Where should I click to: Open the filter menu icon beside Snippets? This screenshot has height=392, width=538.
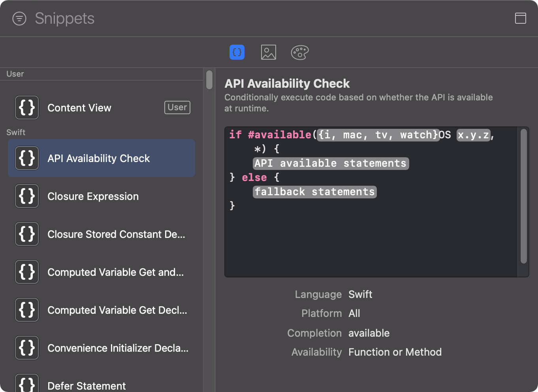(19, 19)
